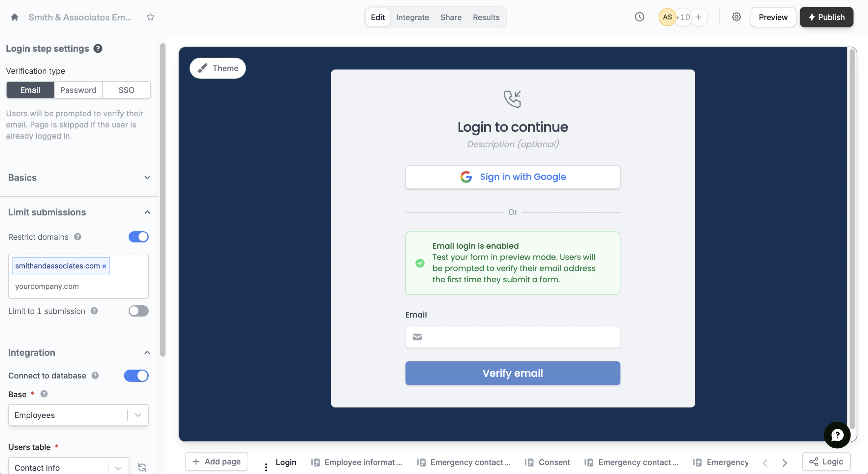
Task: Add a collaborator with the plus icon
Action: 699,17
